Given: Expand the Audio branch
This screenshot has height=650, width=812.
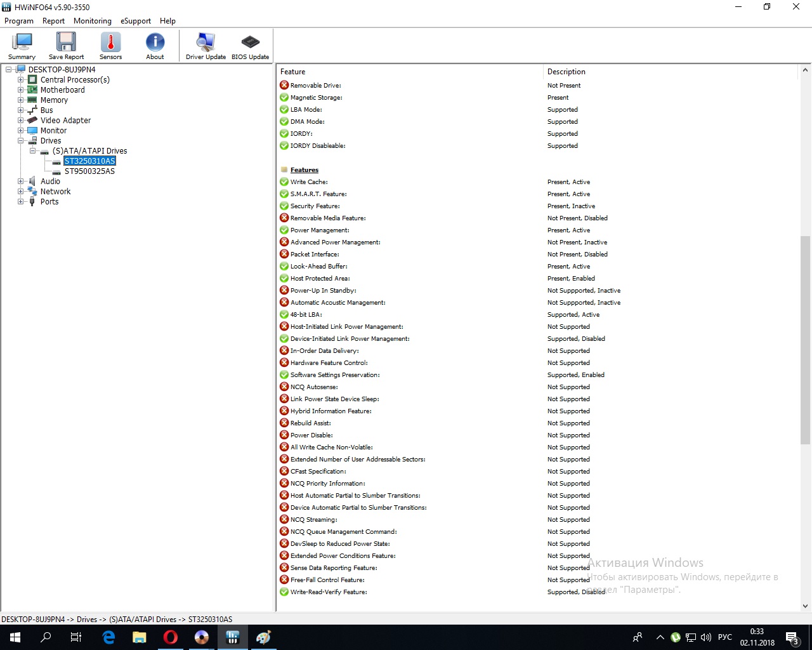Looking at the screenshot, I should (21, 182).
